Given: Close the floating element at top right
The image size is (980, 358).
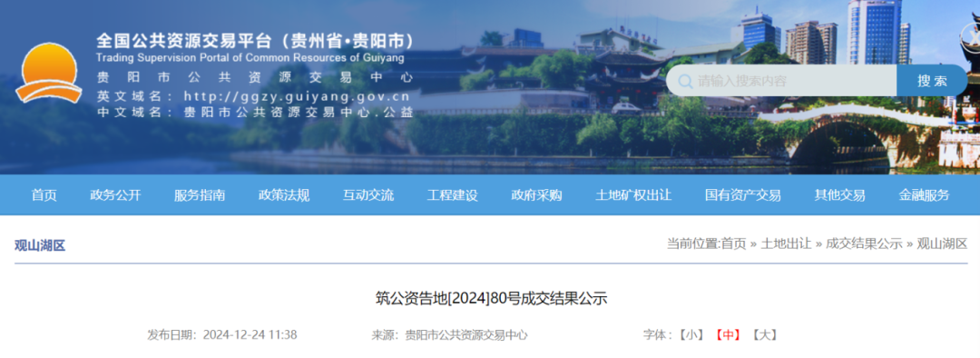Looking at the screenshot, I should pyautogui.click(x=971, y=37).
